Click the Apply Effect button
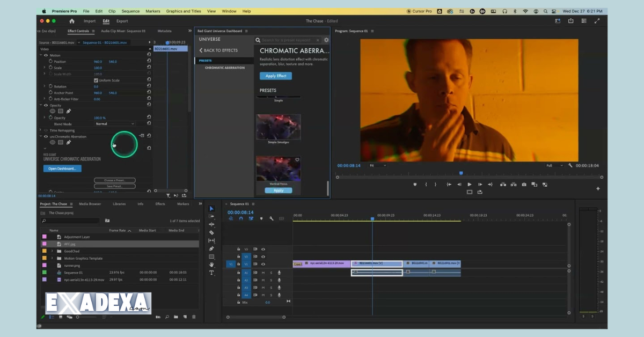 (x=276, y=76)
